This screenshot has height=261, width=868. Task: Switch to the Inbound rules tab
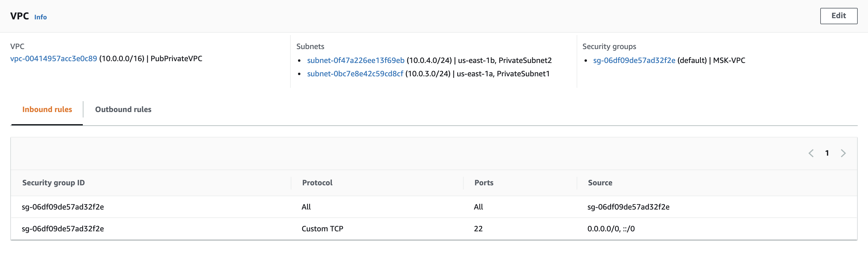[x=47, y=109]
